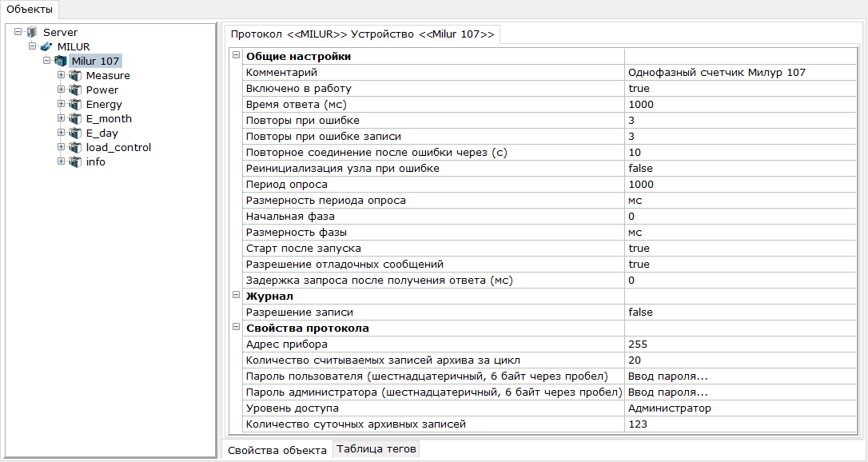
Task: Select Server label in tree
Action: click(x=60, y=32)
